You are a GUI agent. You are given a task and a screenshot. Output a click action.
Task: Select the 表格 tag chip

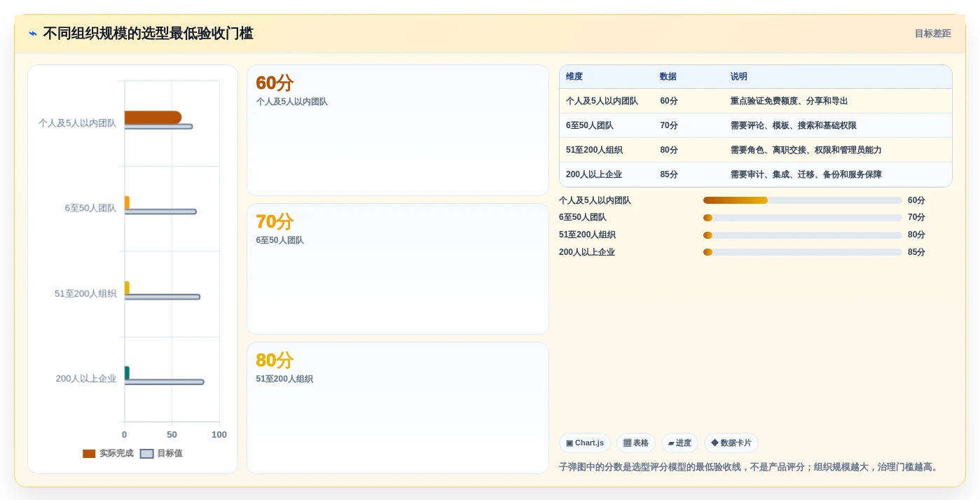coord(636,443)
